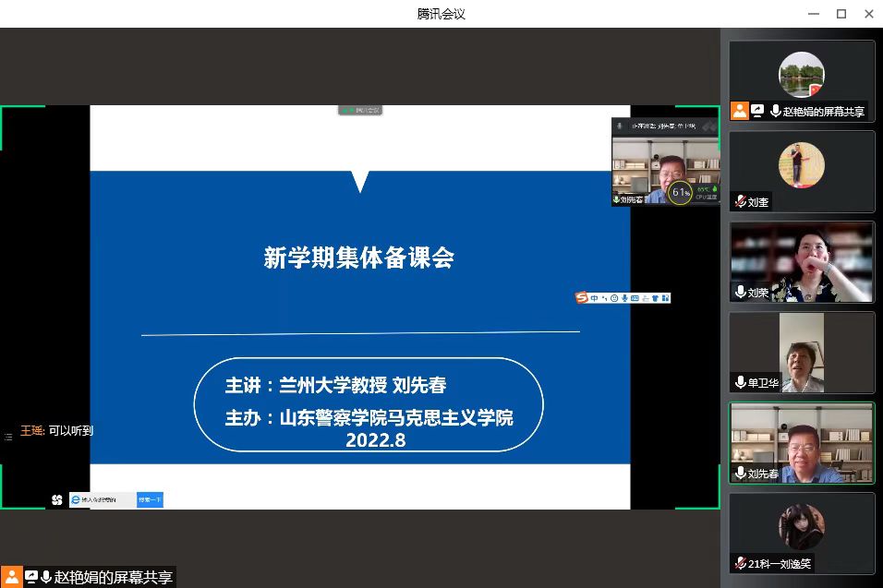This screenshot has height=588, width=883.
Task: Click 21科一刘逸笑's muted microphone icon
Action: 740,563
